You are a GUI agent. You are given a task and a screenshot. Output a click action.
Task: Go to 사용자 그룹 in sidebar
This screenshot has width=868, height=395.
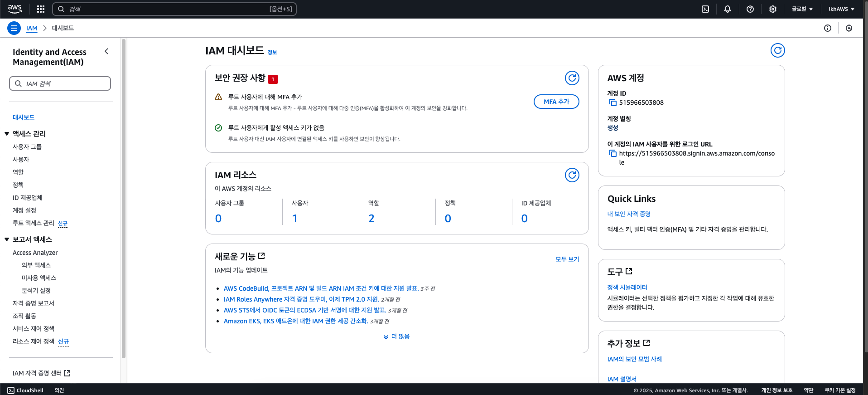pyautogui.click(x=27, y=147)
